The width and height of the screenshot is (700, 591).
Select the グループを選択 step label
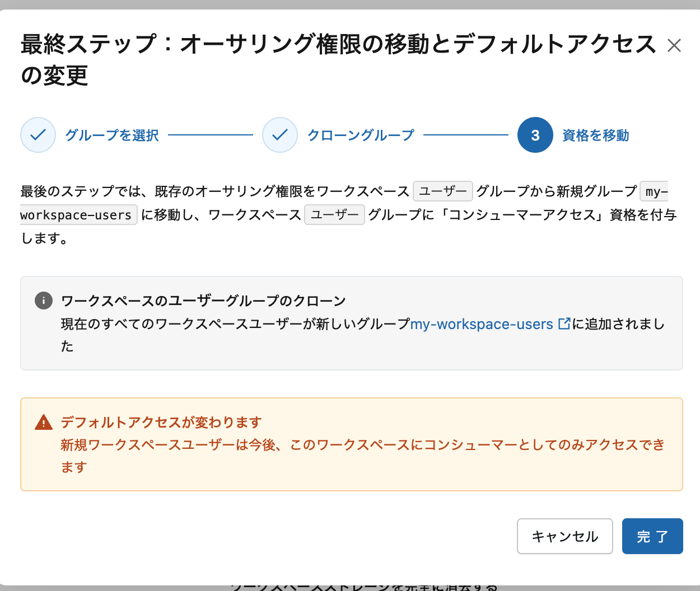pos(111,135)
